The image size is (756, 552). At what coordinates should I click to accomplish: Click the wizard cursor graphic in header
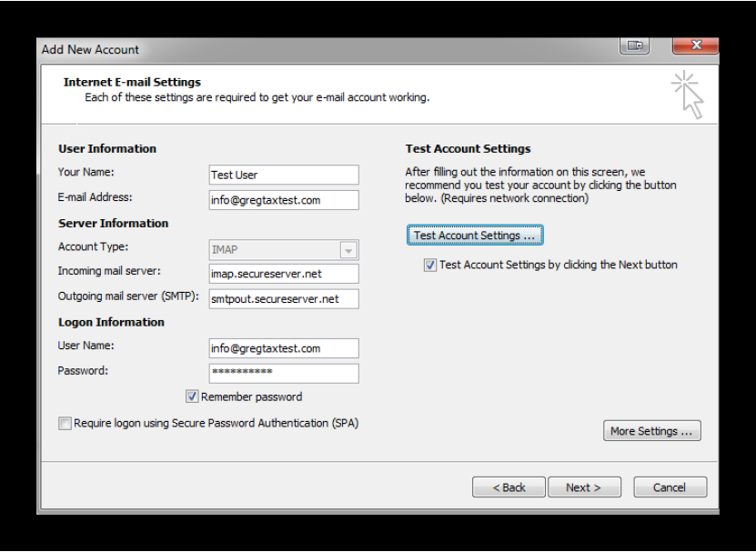(x=688, y=95)
